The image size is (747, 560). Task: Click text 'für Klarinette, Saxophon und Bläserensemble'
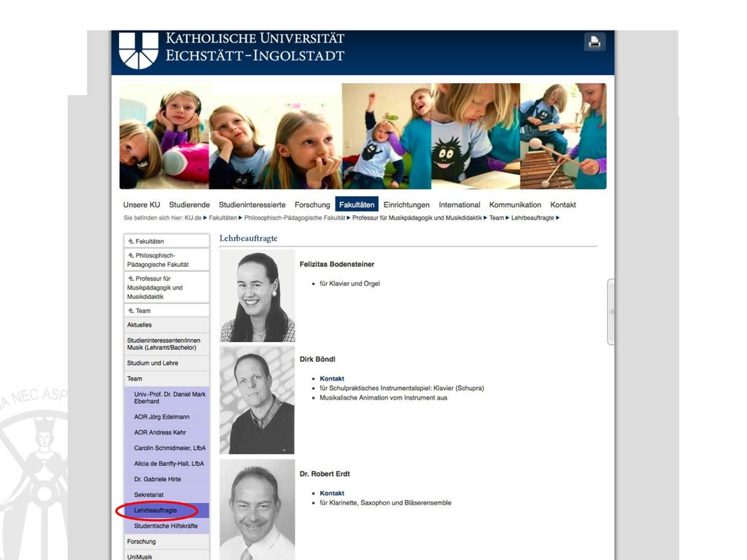[x=385, y=502]
